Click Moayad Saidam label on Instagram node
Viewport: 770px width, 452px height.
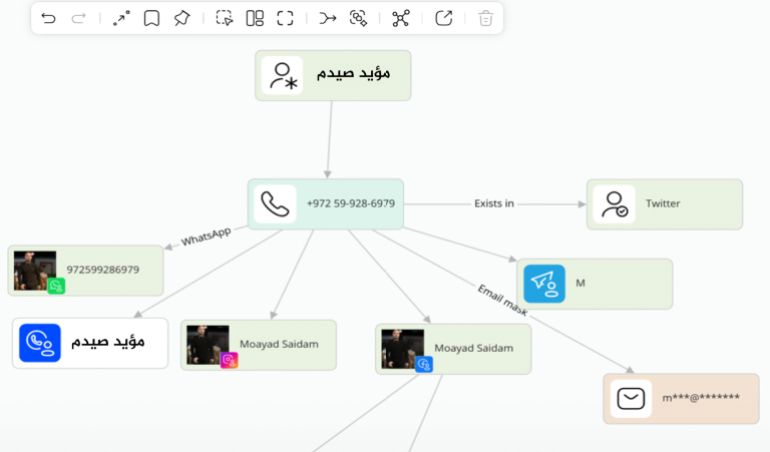point(279,344)
